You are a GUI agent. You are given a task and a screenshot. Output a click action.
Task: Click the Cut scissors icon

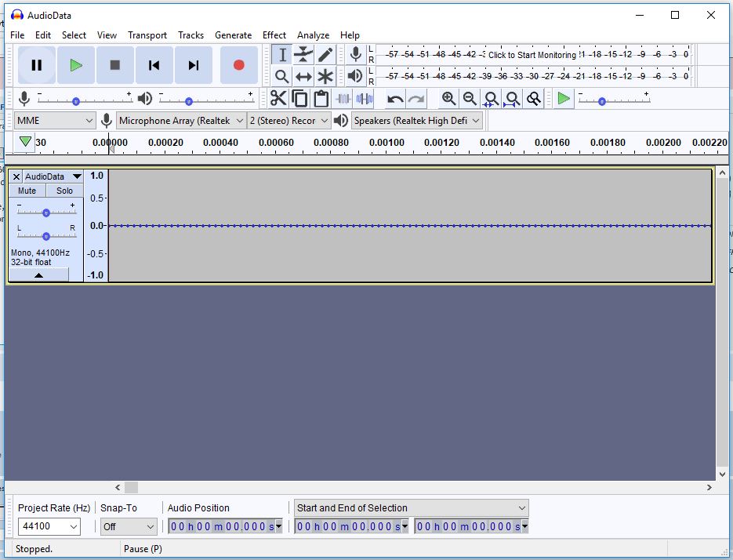click(278, 98)
